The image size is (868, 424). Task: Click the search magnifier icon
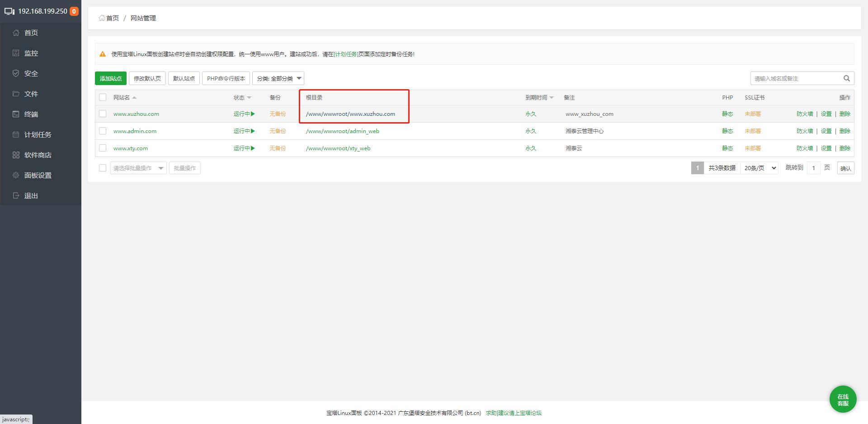click(x=847, y=78)
